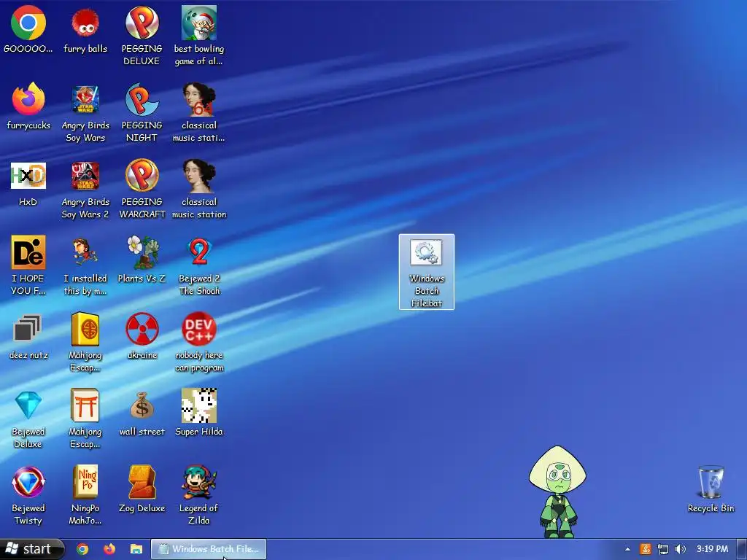Expand the hidden system tray icons arrow
747x560 pixels.
click(x=628, y=549)
